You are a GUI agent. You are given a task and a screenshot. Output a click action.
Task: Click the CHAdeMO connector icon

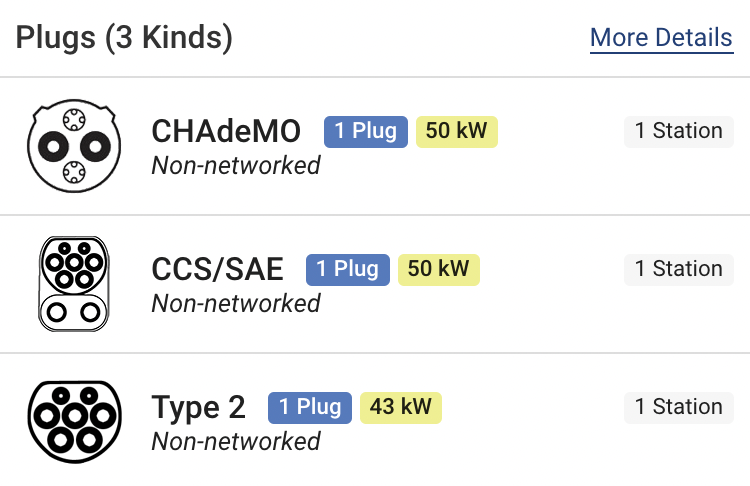coord(74,146)
